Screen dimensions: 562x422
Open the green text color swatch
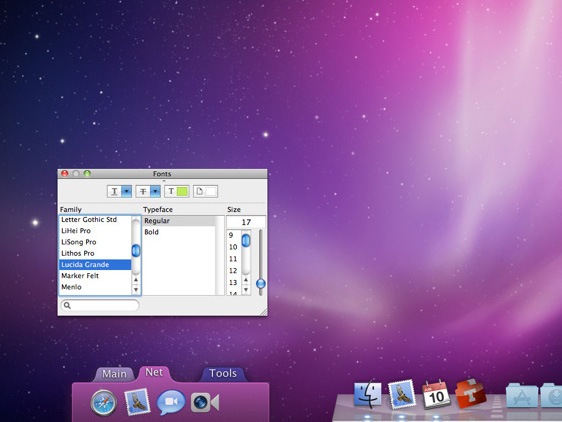[x=182, y=191]
